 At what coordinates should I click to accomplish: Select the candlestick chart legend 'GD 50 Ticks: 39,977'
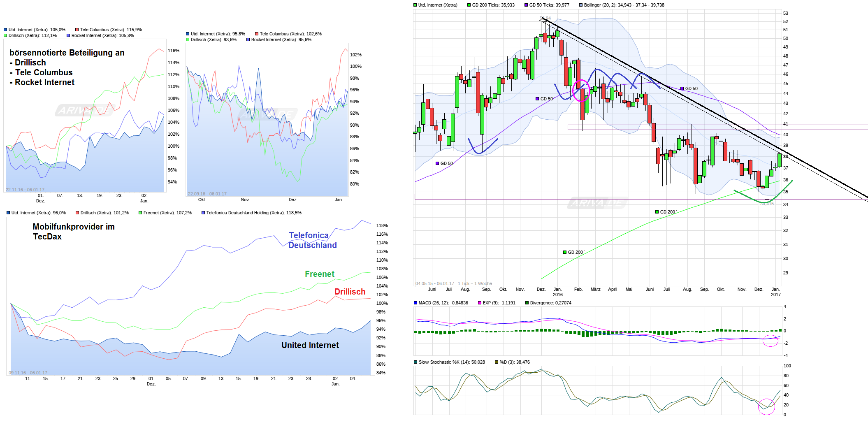(x=549, y=5)
